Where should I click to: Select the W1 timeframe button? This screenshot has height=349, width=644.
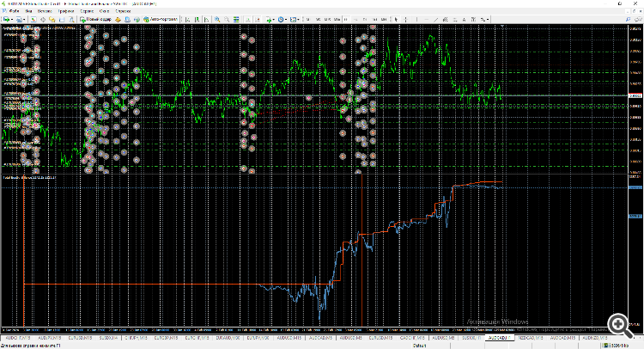(374, 19)
